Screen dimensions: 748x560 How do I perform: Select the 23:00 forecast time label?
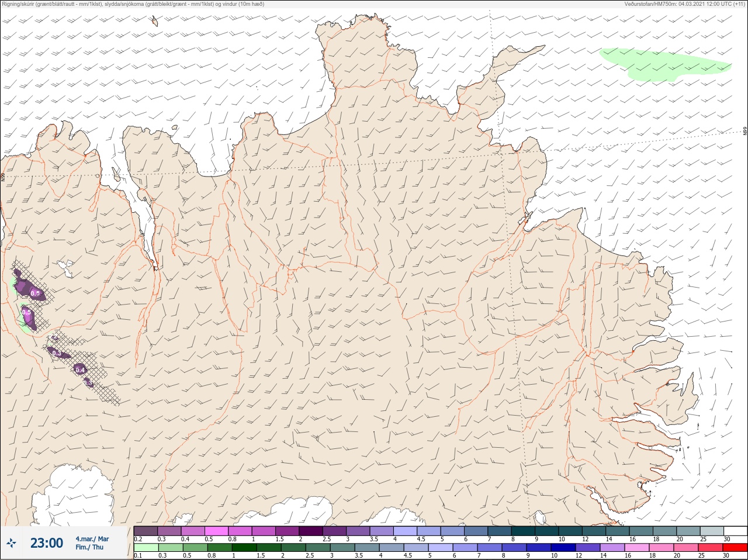point(47,543)
